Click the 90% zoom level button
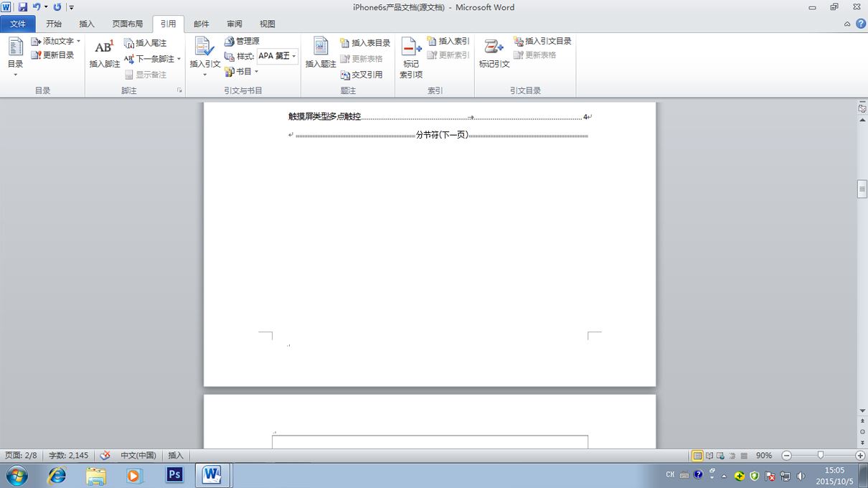 pos(764,456)
